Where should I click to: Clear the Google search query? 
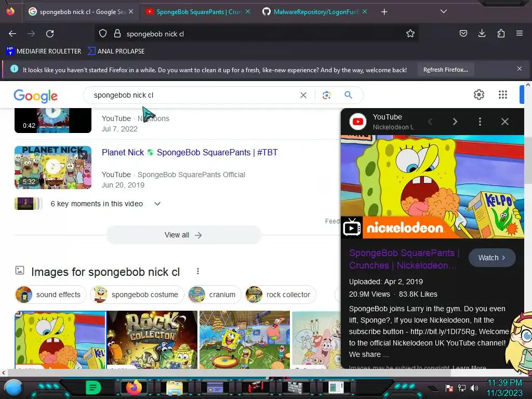click(303, 96)
